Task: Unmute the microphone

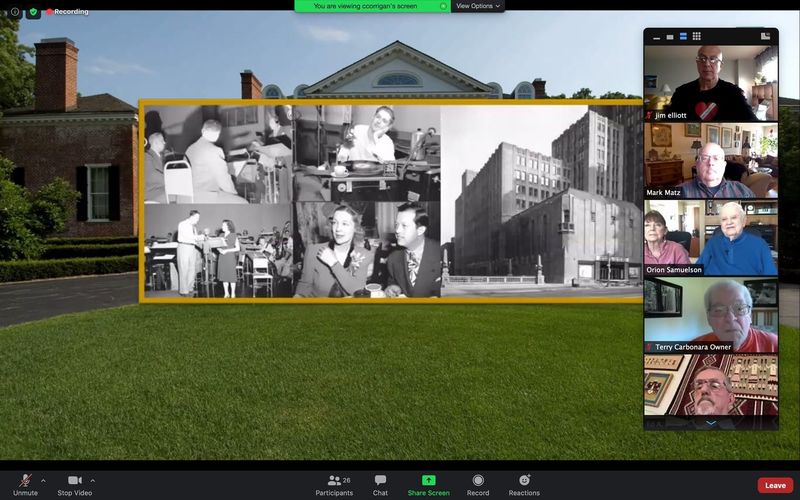Action: tap(25, 485)
